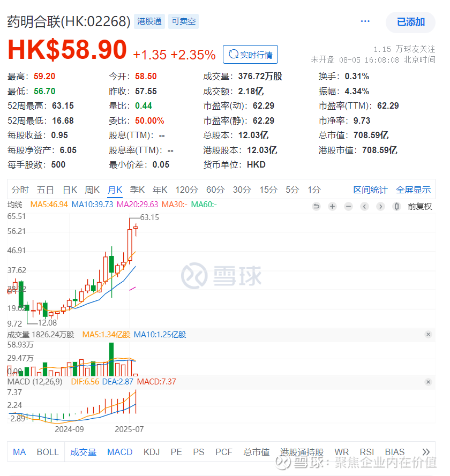Close the 成交量 volume indicator panel

(x=428, y=334)
